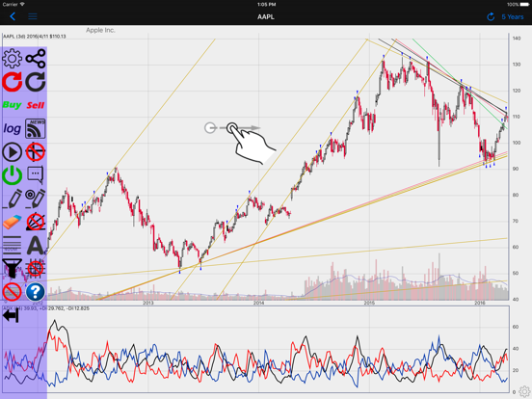The height and width of the screenshot is (399, 532).
Task: Tap the red Sell button
Action: 36,105
